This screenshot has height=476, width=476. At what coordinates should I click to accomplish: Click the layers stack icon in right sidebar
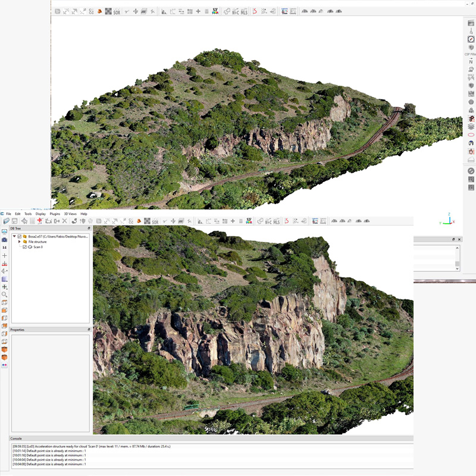tap(471, 126)
